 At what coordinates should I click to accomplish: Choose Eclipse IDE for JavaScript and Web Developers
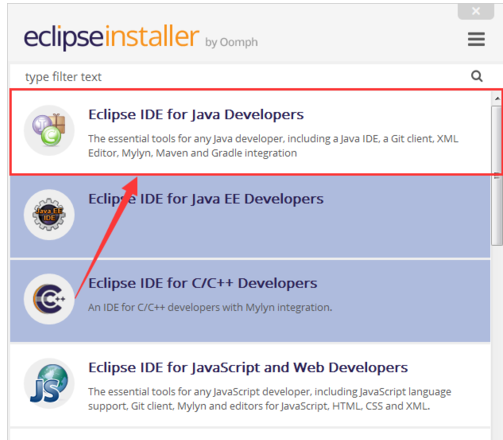(248, 367)
